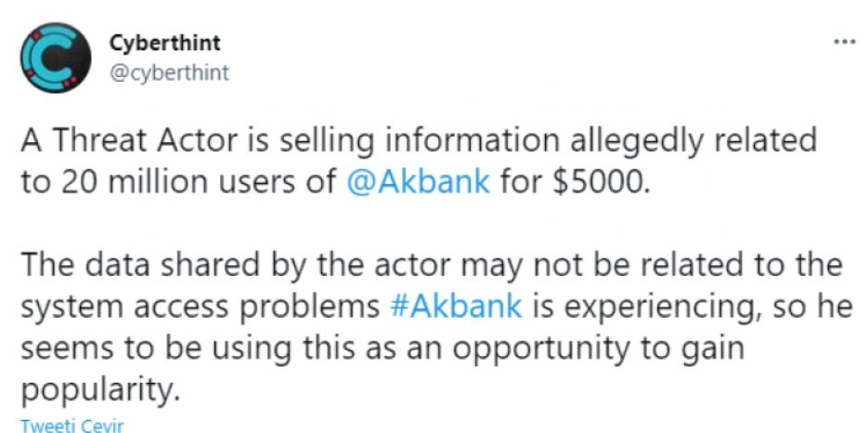The image size is (868, 433).
Task: Open the Cyberthint display name profile link
Action: tap(164, 44)
